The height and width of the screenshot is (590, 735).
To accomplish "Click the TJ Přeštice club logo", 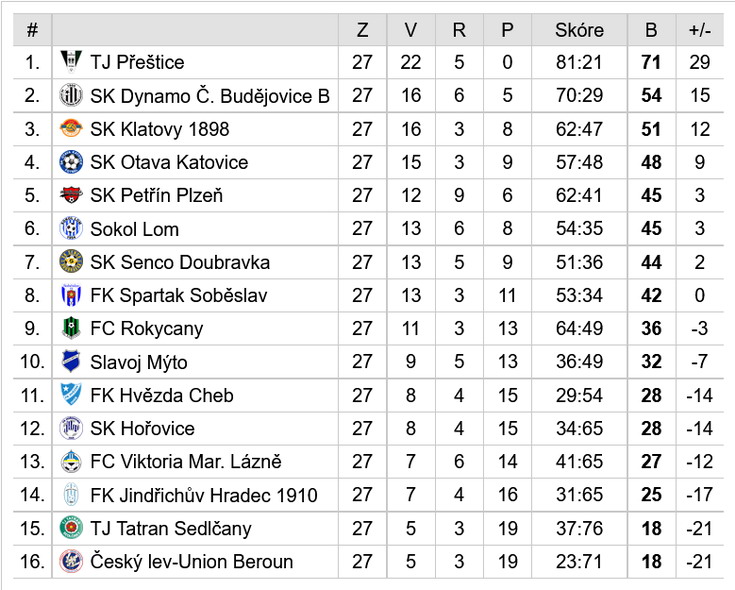I will [x=71, y=62].
